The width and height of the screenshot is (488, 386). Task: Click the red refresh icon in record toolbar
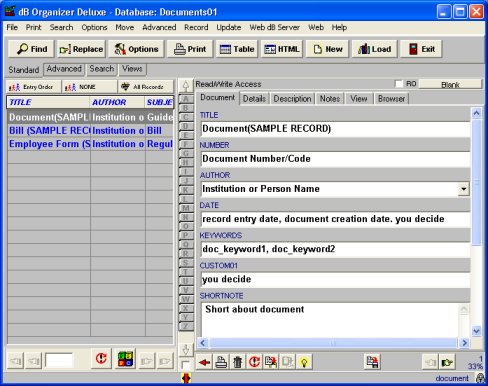254,362
